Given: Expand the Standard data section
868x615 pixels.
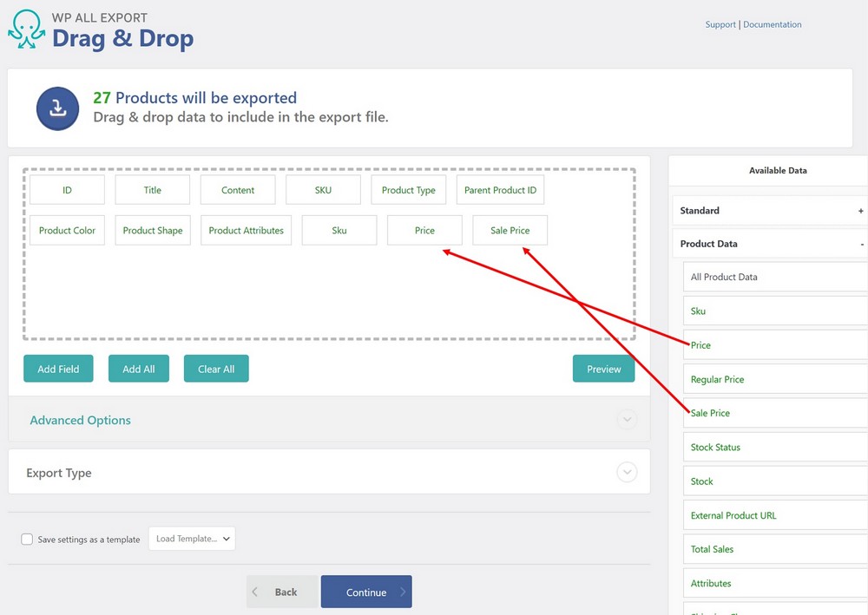Looking at the screenshot, I should coord(860,210).
